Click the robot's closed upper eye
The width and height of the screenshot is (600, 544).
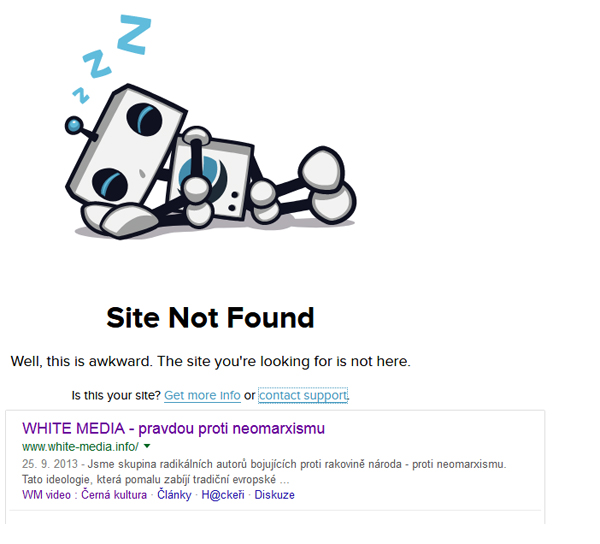pos(144,119)
